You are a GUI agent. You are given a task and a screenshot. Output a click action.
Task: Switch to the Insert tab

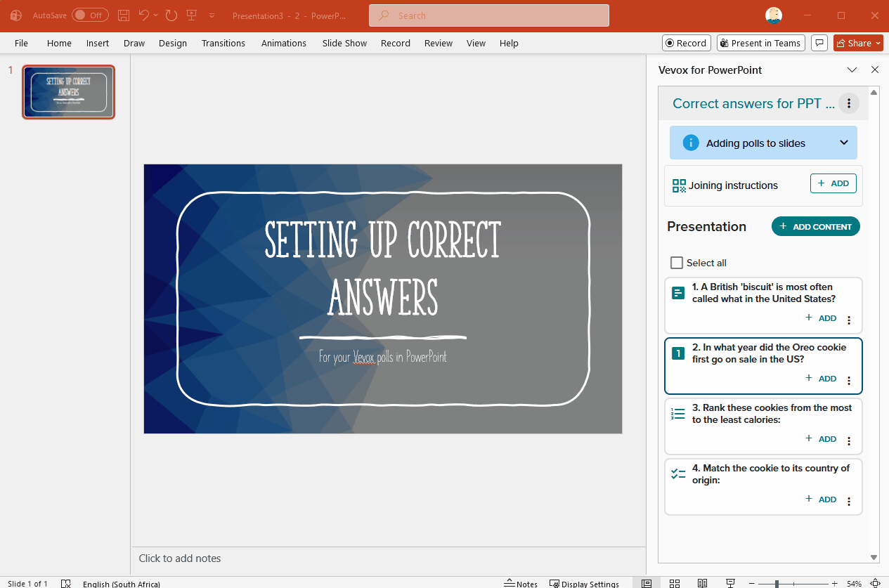[x=98, y=43]
